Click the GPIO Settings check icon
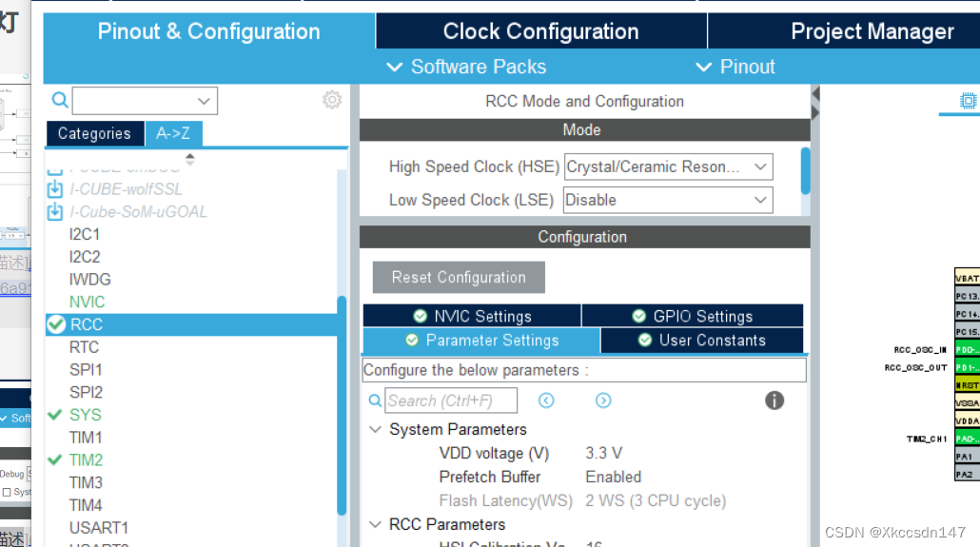Image resolution: width=980 pixels, height=547 pixels. pyautogui.click(x=638, y=316)
